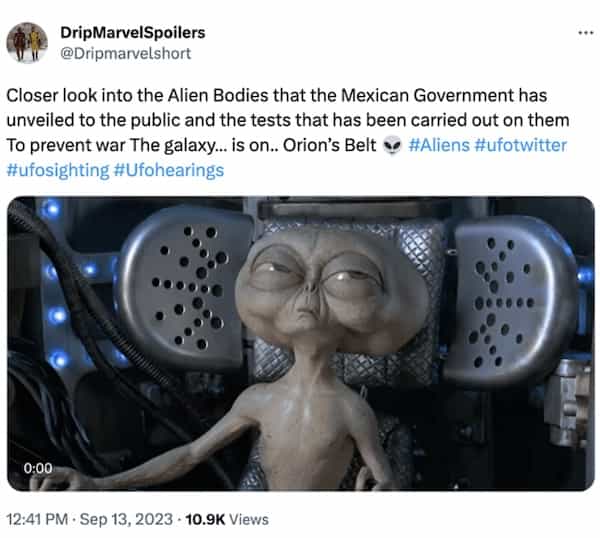Image resolution: width=600 pixels, height=538 pixels.
Task: Open the DripMarvelSpoilers display name link
Action: (x=132, y=33)
